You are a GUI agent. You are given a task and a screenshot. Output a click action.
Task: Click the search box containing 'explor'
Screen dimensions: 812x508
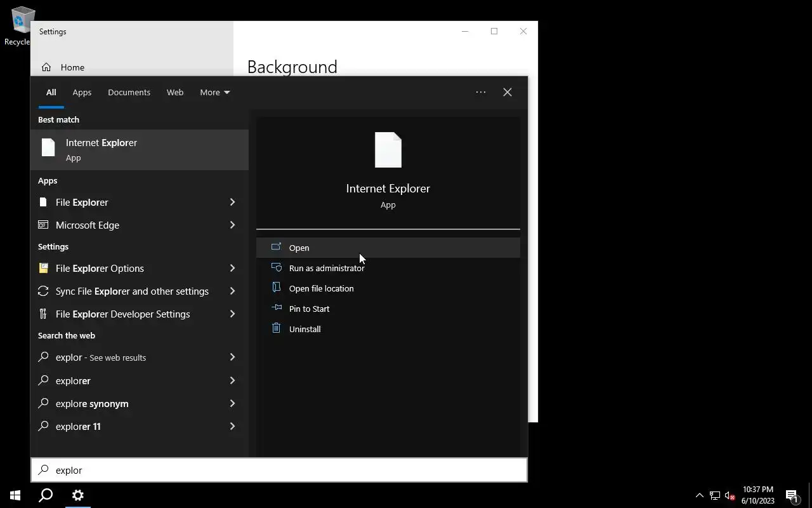click(x=279, y=470)
